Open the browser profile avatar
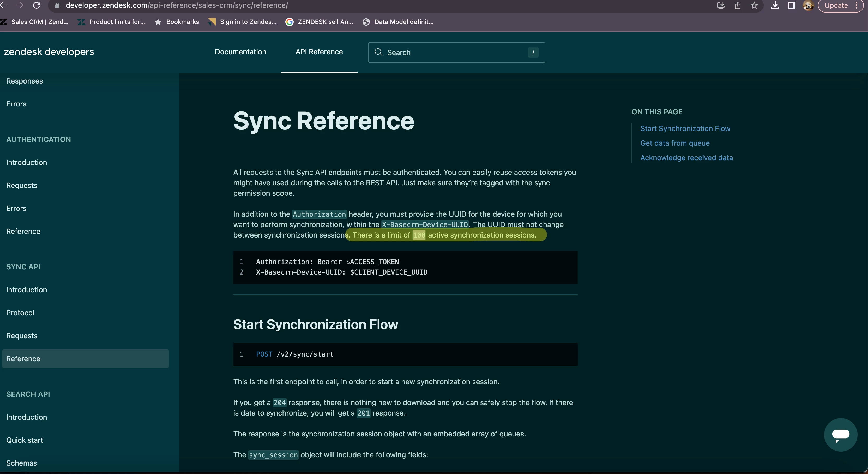Screen dimensions: 868x474 [x=808, y=5]
